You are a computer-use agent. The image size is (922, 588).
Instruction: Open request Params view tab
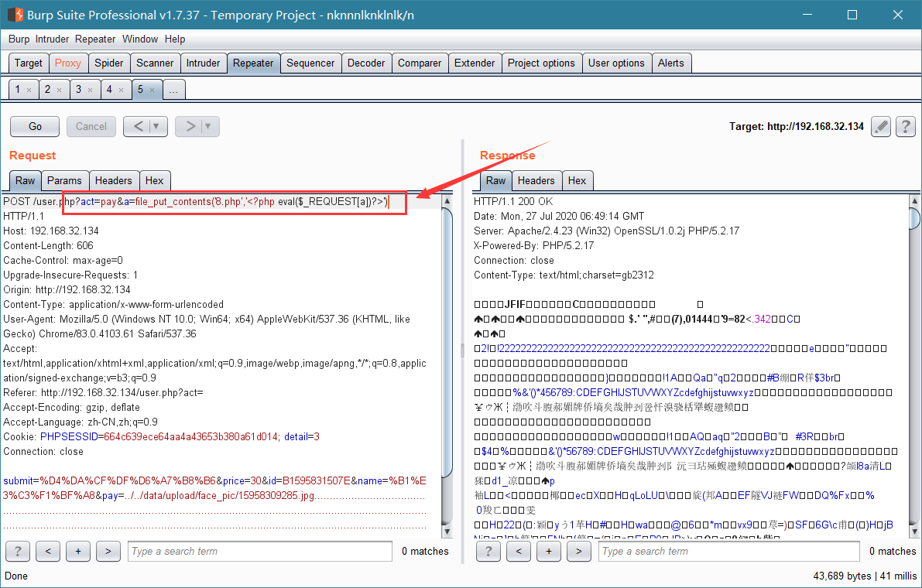coord(64,180)
